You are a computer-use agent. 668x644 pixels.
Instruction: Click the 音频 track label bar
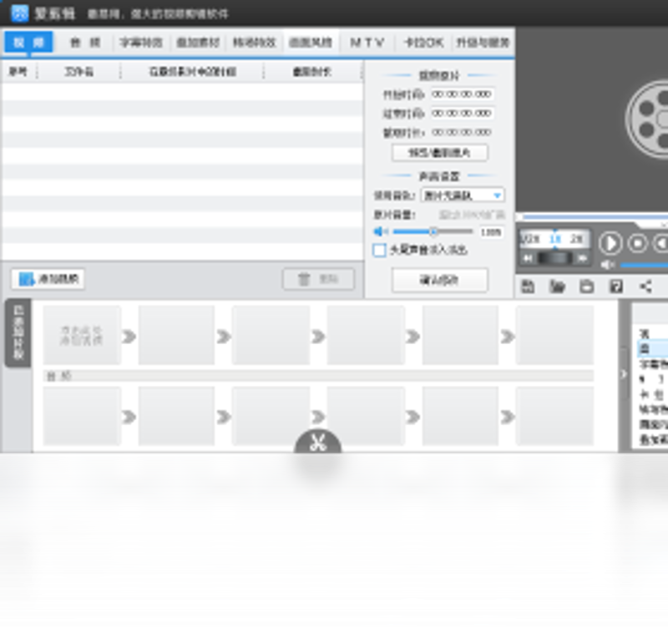pos(318,376)
